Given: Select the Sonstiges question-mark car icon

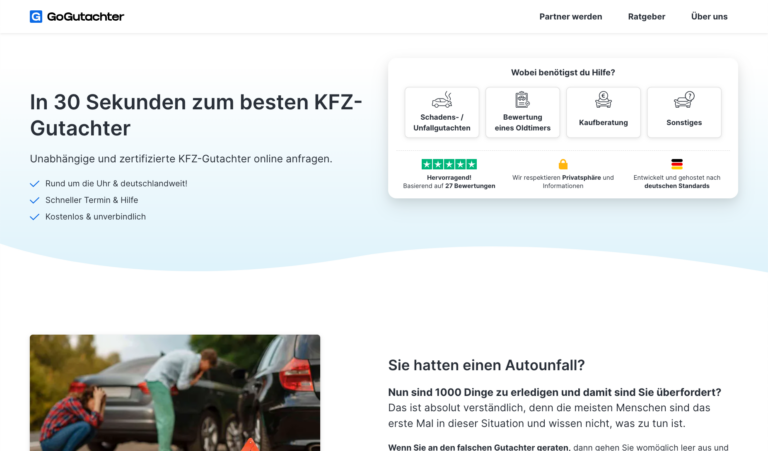Looking at the screenshot, I should tap(684, 100).
